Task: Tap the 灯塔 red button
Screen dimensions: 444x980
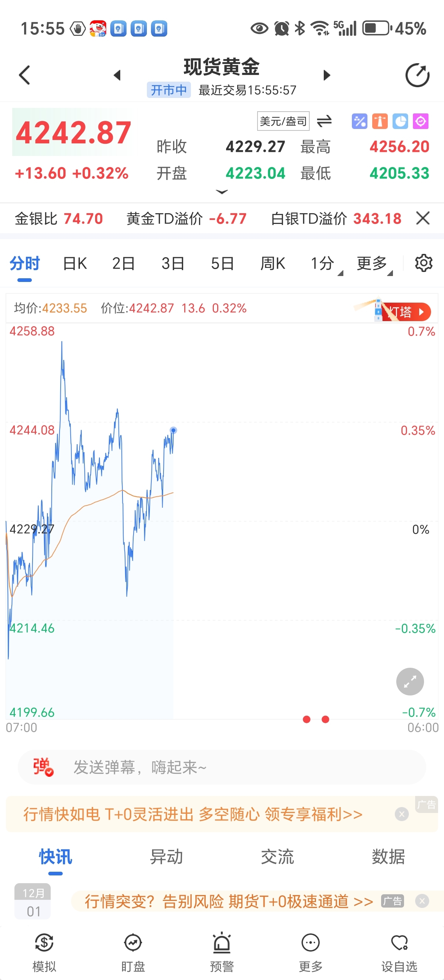Action: [x=406, y=312]
